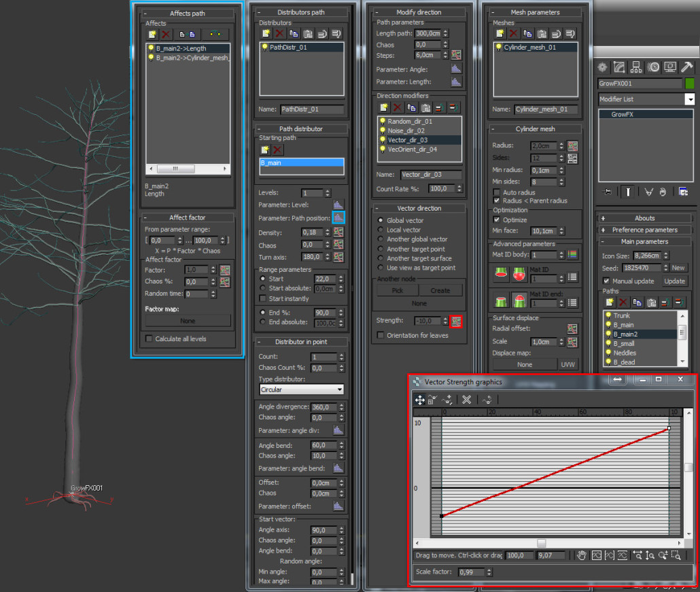Viewport: 700px width, 592px height.
Task: Toggle the Calculate all levels checkbox
Action: 150,338
